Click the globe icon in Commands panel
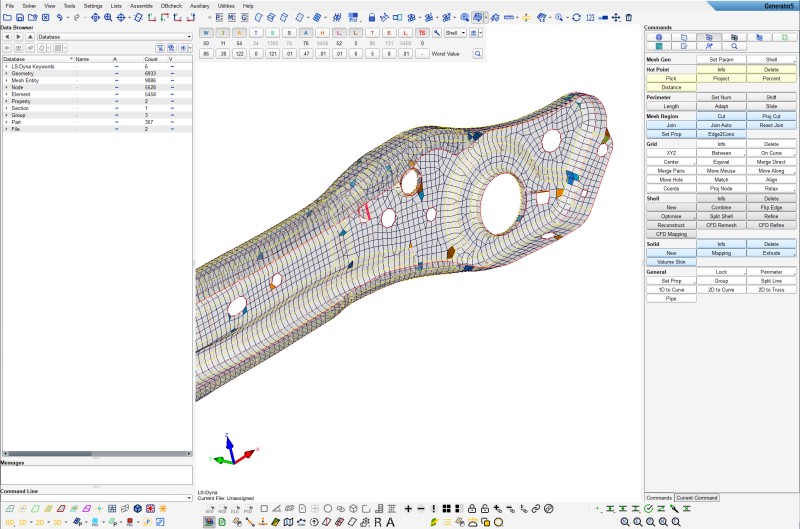Screen dimensions: 800x529 659,37
